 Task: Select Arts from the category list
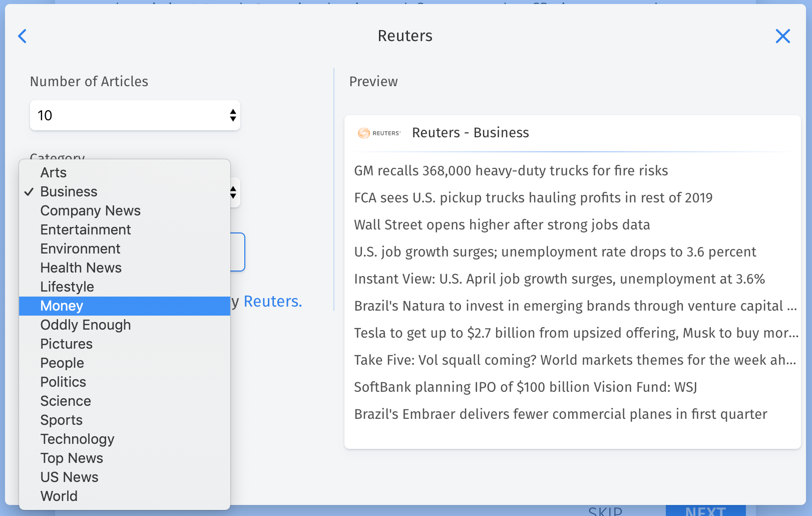(125, 172)
